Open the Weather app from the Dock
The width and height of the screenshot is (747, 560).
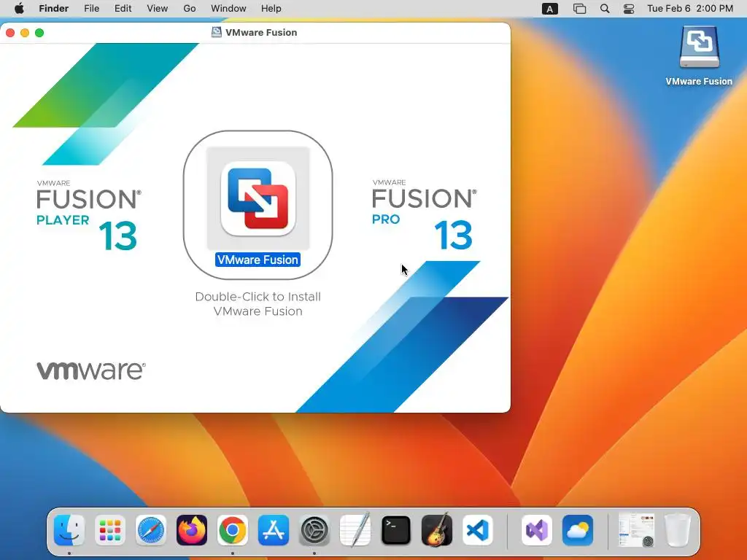tap(578, 530)
